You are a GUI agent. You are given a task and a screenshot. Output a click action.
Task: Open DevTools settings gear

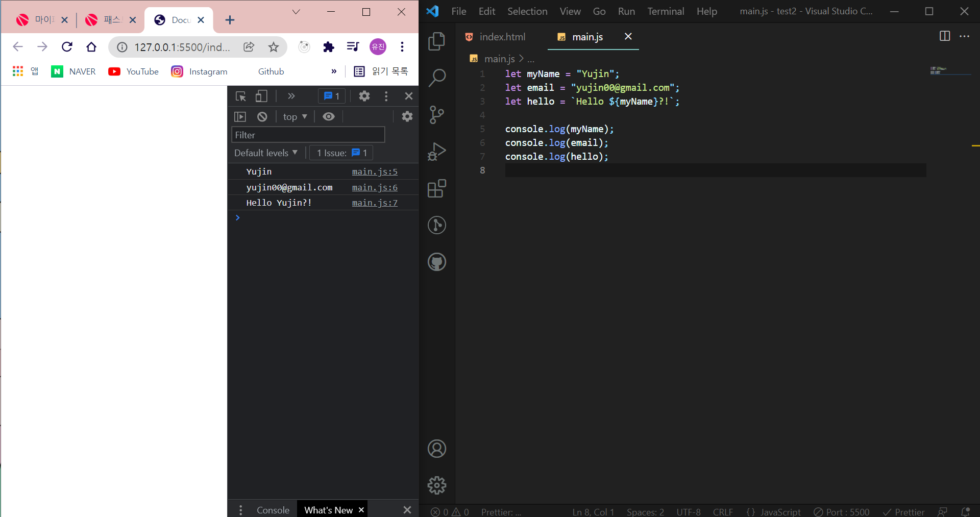point(364,96)
